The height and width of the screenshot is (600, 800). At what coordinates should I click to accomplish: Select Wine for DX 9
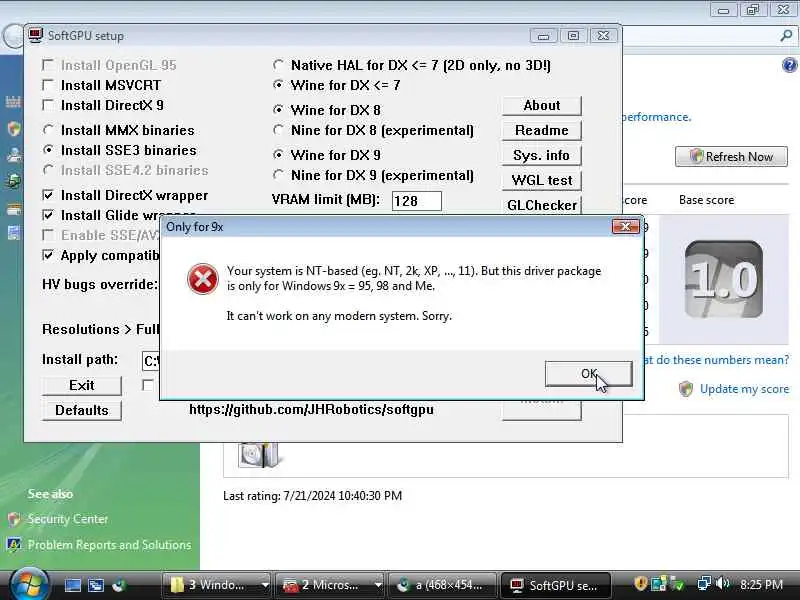(x=278, y=155)
